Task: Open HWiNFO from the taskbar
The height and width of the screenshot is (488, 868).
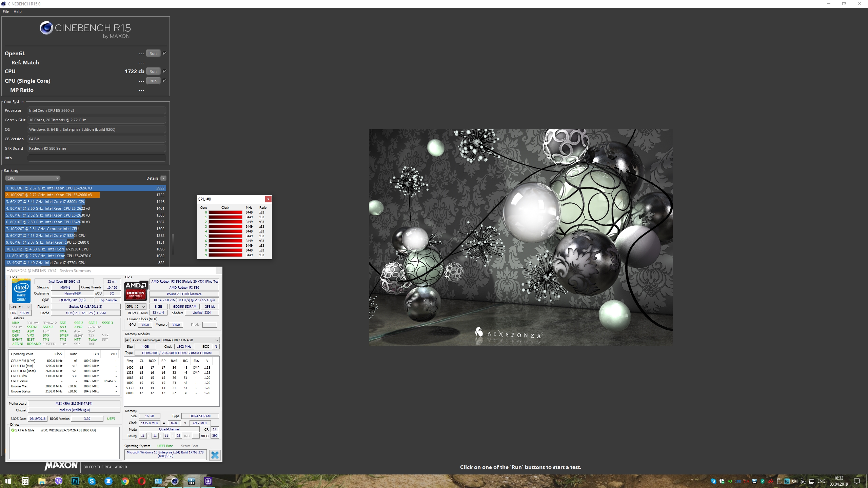Action: click(191, 481)
